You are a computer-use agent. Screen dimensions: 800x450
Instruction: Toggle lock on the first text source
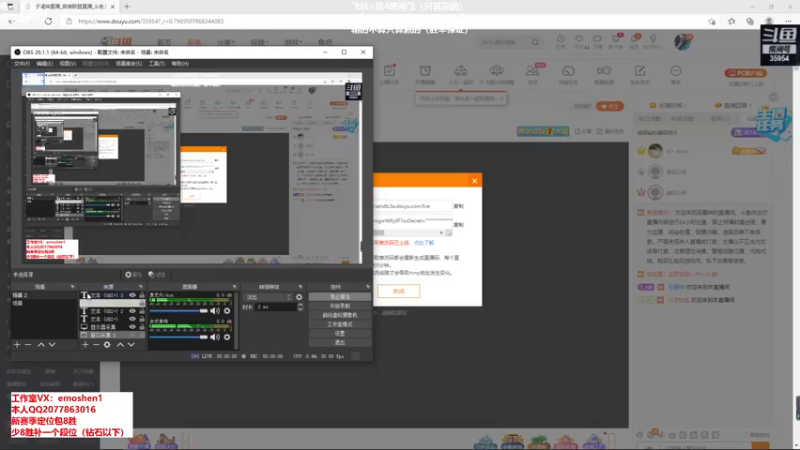142,295
